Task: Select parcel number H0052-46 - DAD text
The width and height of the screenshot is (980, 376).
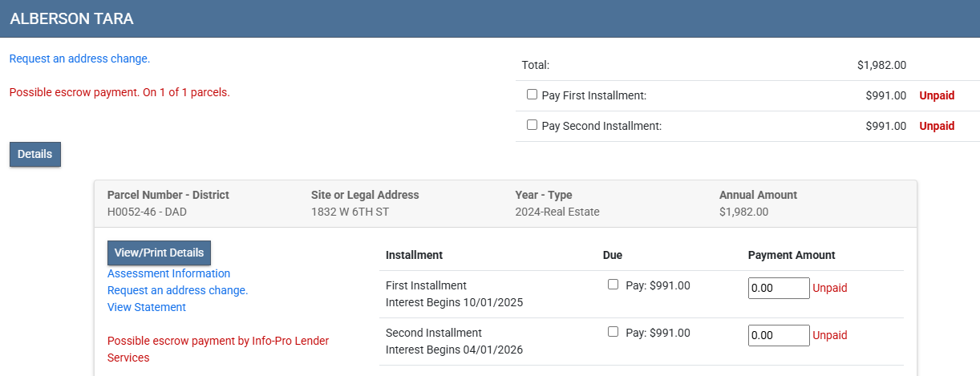Action: coord(148,212)
